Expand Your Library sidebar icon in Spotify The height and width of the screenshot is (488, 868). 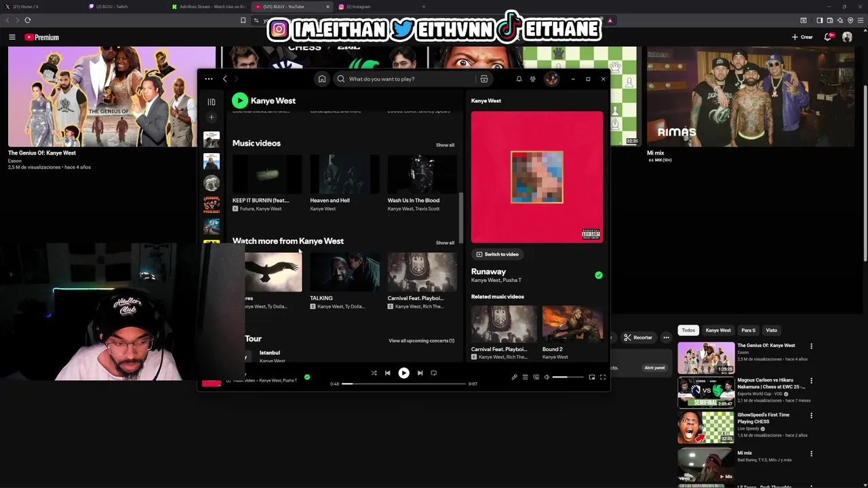click(212, 102)
